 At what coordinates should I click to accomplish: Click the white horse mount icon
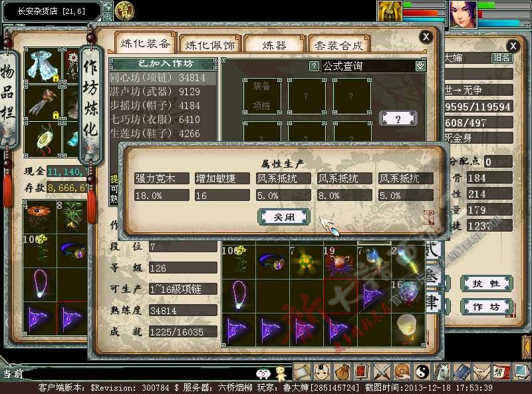click(x=442, y=372)
